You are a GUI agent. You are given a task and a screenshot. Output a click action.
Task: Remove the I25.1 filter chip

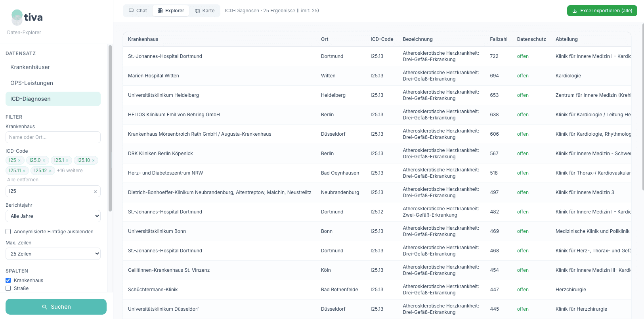coord(67,161)
